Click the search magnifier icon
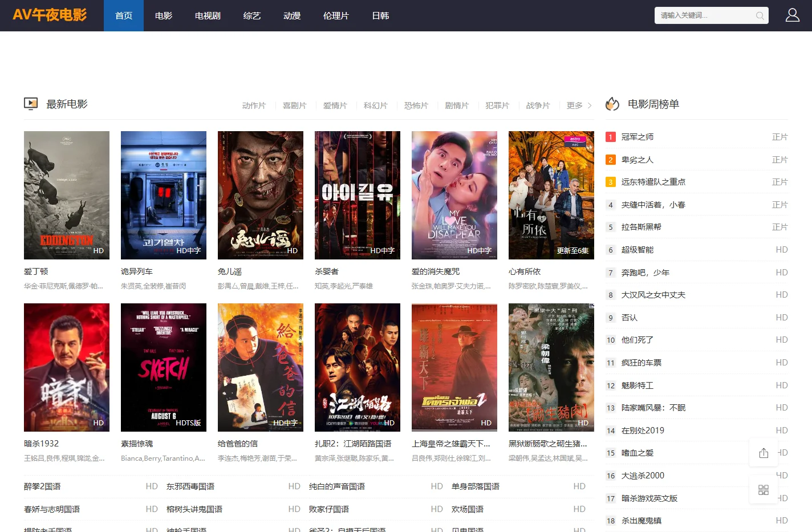This screenshot has height=532, width=812. point(760,16)
